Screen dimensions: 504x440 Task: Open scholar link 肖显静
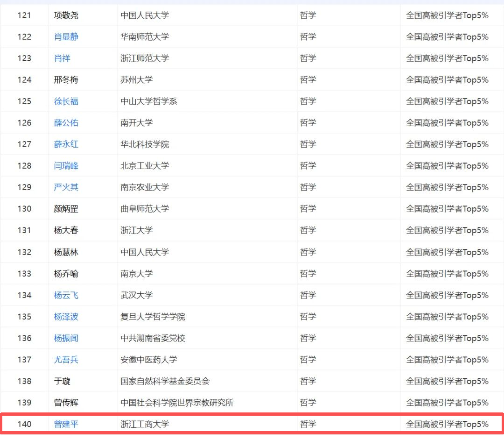click(x=66, y=37)
